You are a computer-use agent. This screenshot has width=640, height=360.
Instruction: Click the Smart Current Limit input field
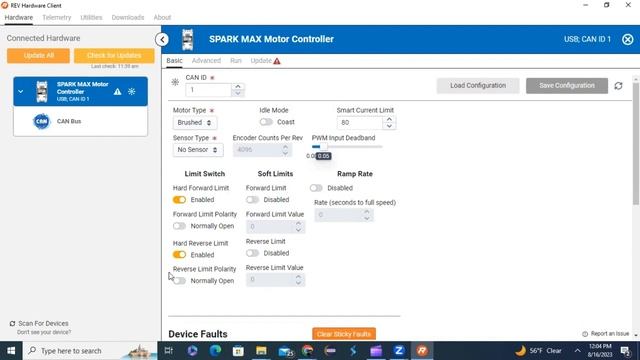pos(360,122)
